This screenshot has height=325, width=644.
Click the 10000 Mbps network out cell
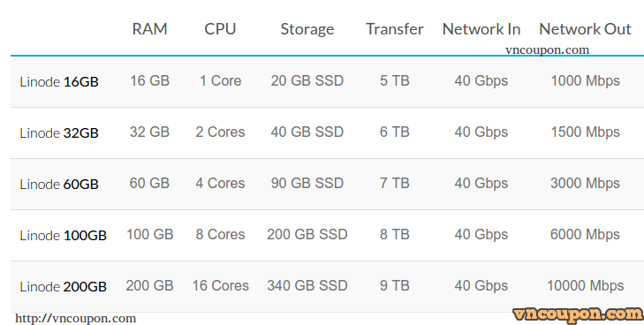586,285
